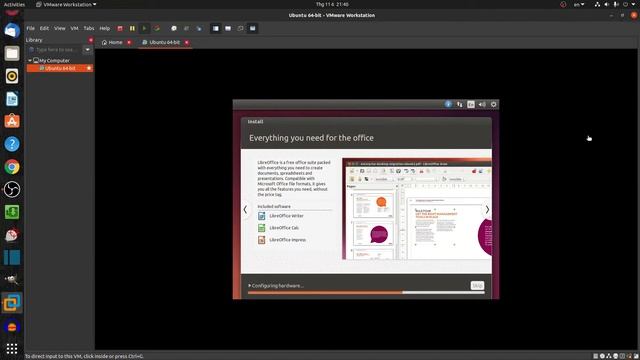Click the keyboard layout indicator in guest
Image resolution: width=640 pixels, height=360 pixels.
[x=471, y=104]
